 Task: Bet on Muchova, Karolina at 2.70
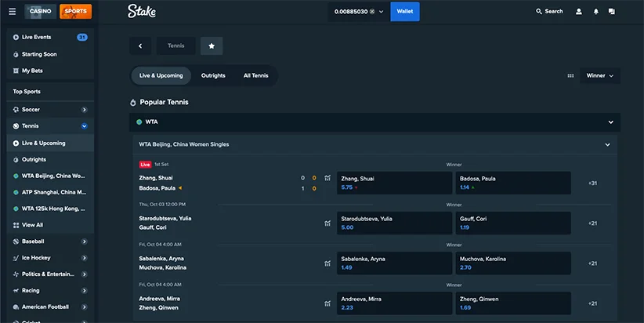[x=513, y=263]
